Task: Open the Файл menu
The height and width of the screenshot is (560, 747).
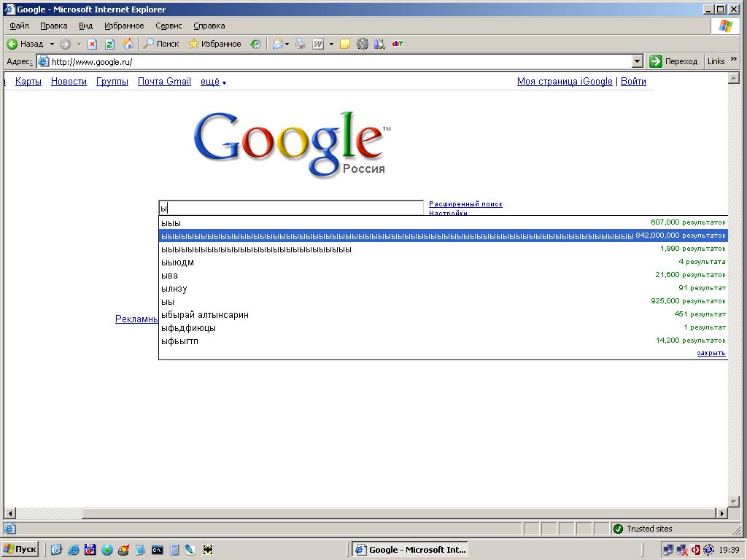Action: click(x=19, y=26)
